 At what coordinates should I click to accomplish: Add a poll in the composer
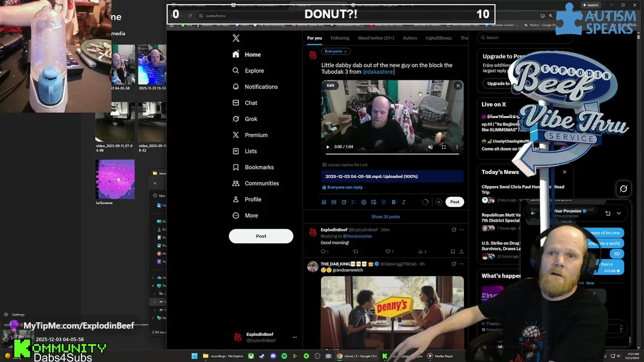(354, 202)
